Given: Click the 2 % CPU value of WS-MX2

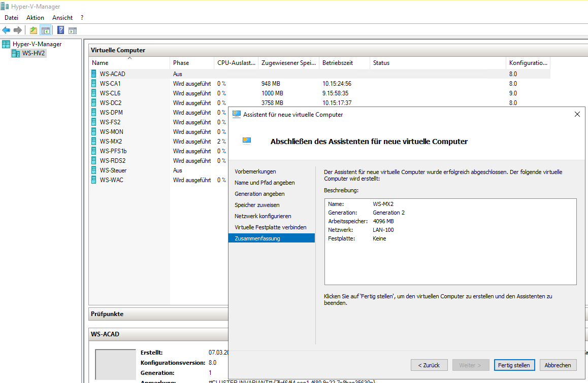Looking at the screenshot, I should pos(221,142).
